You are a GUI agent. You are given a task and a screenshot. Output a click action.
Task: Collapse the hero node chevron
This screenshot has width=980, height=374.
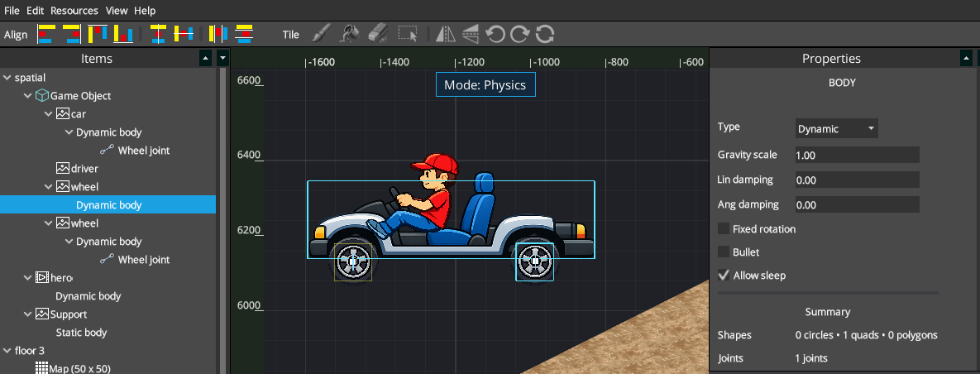(x=27, y=278)
